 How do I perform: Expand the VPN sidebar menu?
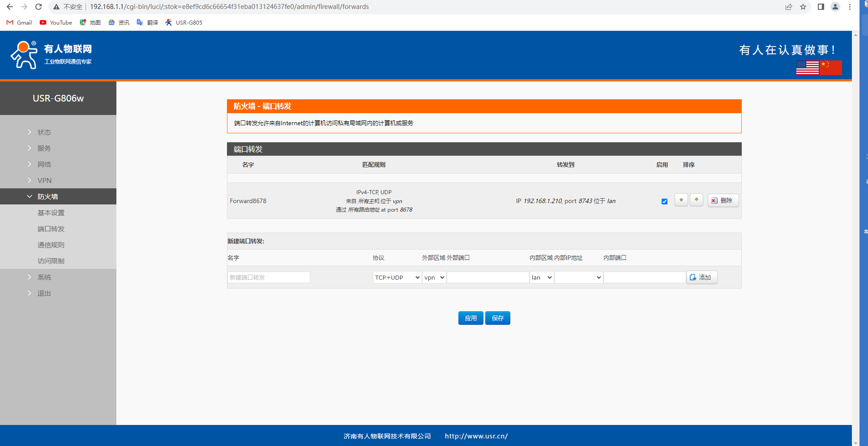tap(44, 180)
